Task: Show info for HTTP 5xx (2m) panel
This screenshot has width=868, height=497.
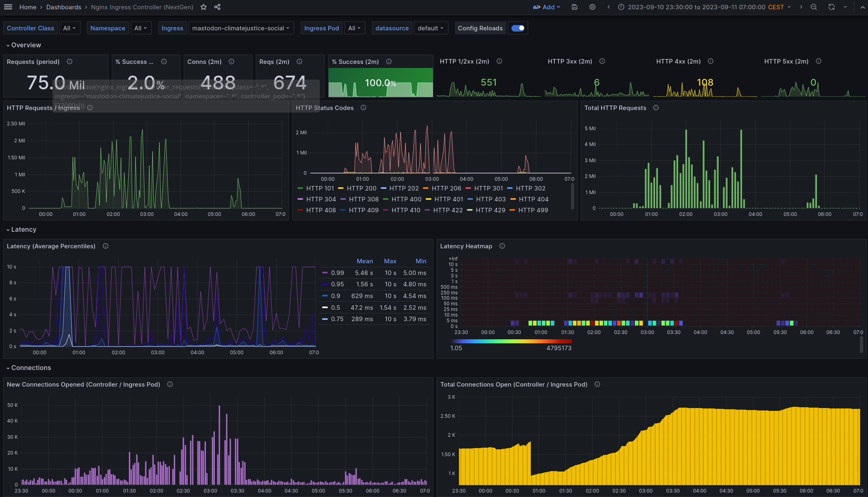Action: pos(819,61)
